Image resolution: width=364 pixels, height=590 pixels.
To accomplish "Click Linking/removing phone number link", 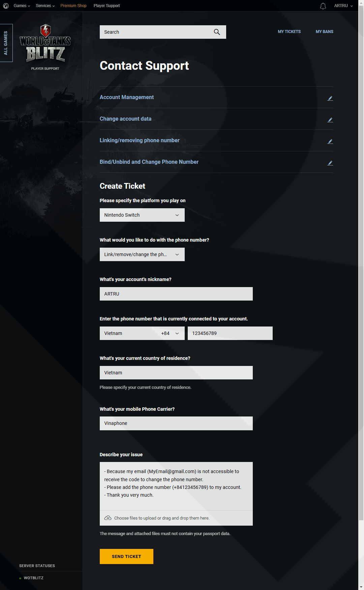I will (140, 140).
